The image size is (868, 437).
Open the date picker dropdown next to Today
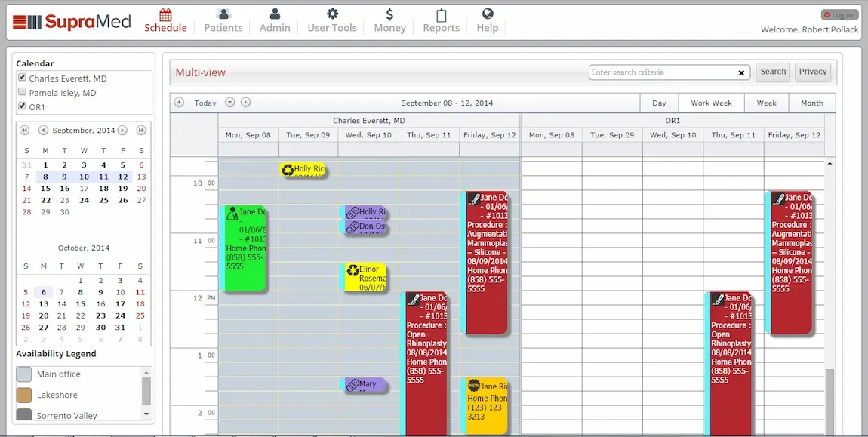tap(229, 102)
